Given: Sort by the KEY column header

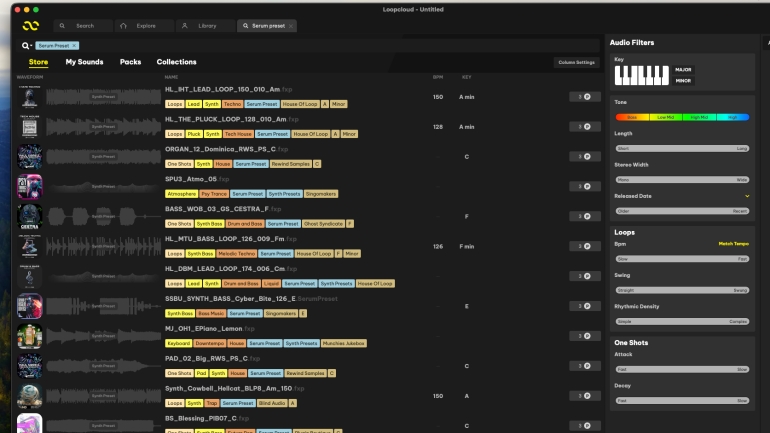Looking at the screenshot, I should 467,77.
